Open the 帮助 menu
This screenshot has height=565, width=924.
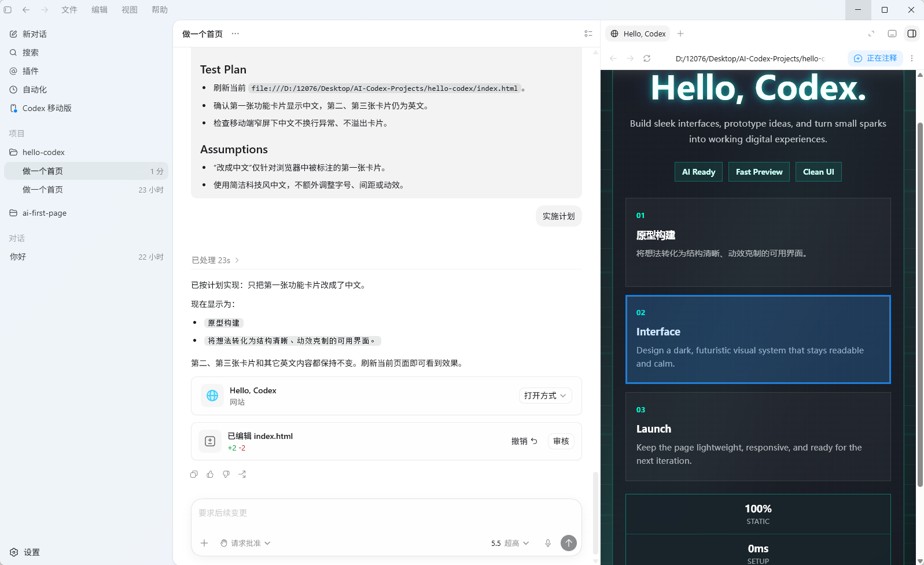click(x=160, y=10)
